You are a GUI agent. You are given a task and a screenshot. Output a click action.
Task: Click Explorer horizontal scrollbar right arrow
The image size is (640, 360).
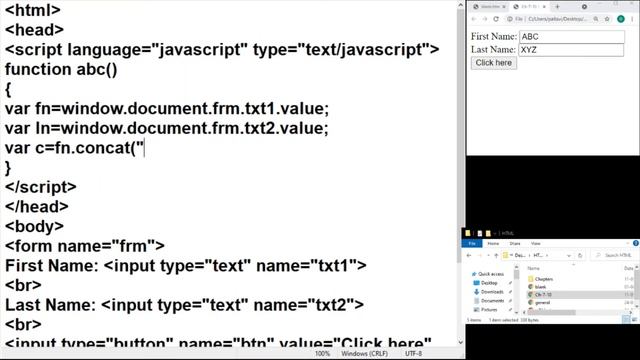pos(631,313)
